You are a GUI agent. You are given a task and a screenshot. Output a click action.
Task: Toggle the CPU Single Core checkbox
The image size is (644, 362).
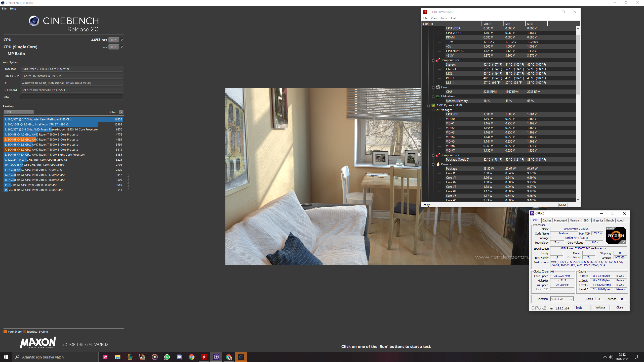point(122,47)
